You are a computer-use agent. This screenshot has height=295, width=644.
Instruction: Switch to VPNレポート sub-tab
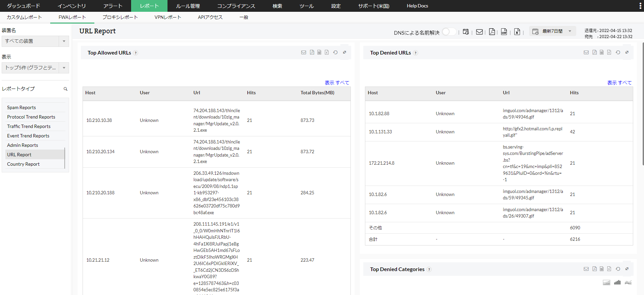[168, 17]
